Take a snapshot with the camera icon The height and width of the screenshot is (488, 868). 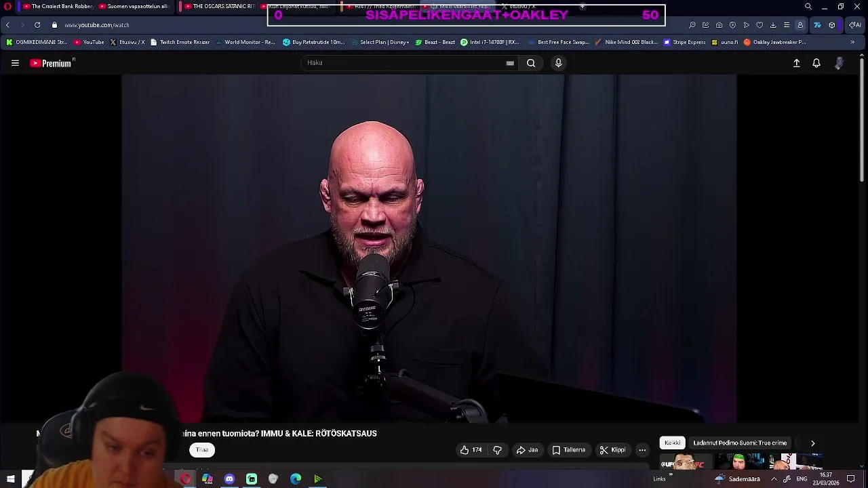click(719, 25)
